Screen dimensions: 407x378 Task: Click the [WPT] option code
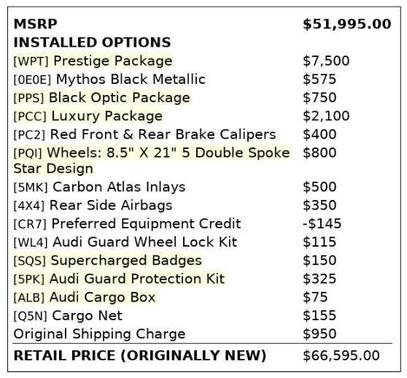(x=31, y=61)
